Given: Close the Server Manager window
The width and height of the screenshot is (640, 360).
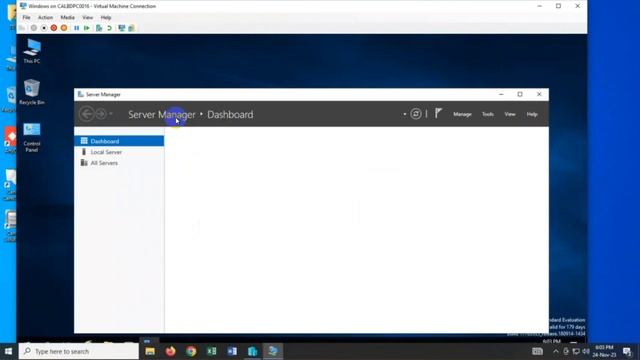Looking at the screenshot, I should tap(539, 94).
